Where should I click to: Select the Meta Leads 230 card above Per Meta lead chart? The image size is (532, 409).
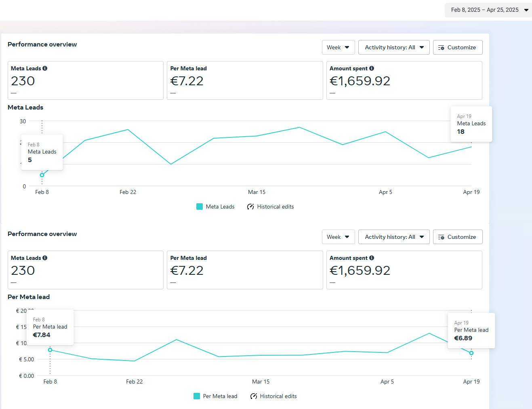click(x=86, y=270)
